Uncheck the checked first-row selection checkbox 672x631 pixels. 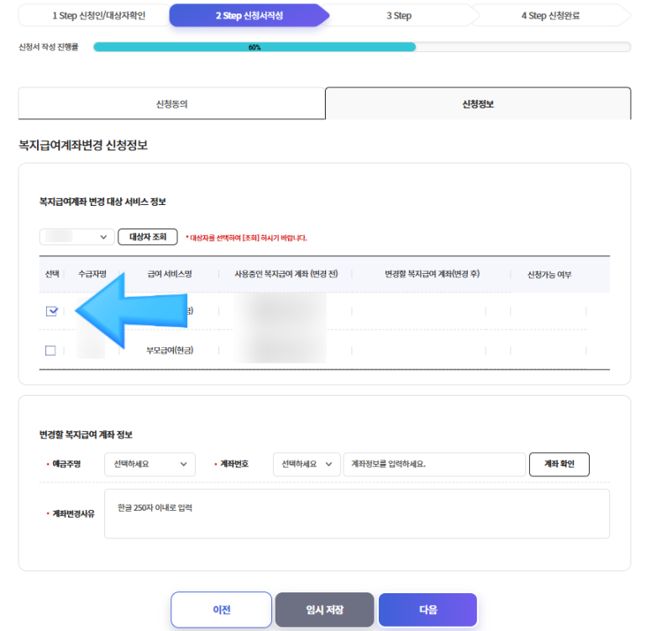click(x=51, y=311)
